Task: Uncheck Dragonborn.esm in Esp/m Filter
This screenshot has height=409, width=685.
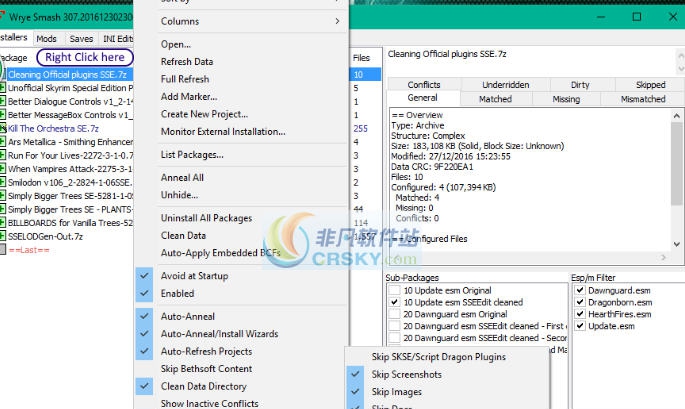Action: coord(580,302)
